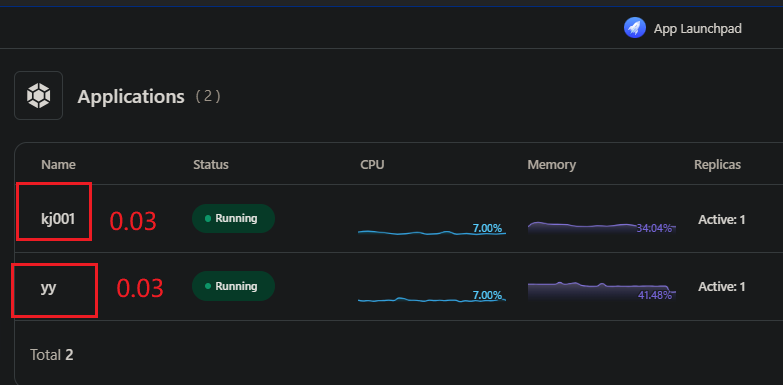The height and width of the screenshot is (385, 783).
Task: Click Active: 1 replicas for yy
Action: 722,287
